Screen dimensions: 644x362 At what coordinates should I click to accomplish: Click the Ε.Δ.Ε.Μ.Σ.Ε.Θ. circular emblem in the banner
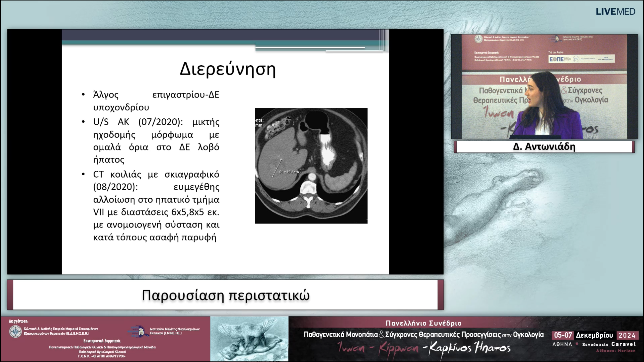point(15,331)
